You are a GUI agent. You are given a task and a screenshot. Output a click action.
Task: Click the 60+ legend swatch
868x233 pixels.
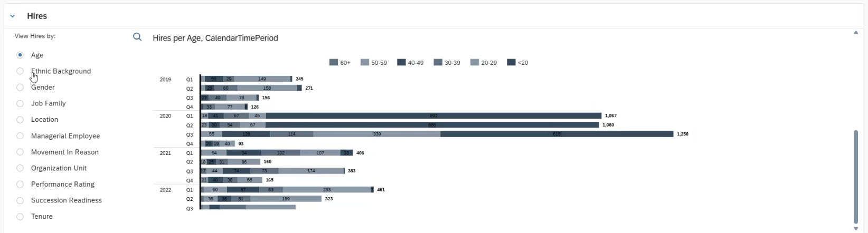click(333, 62)
